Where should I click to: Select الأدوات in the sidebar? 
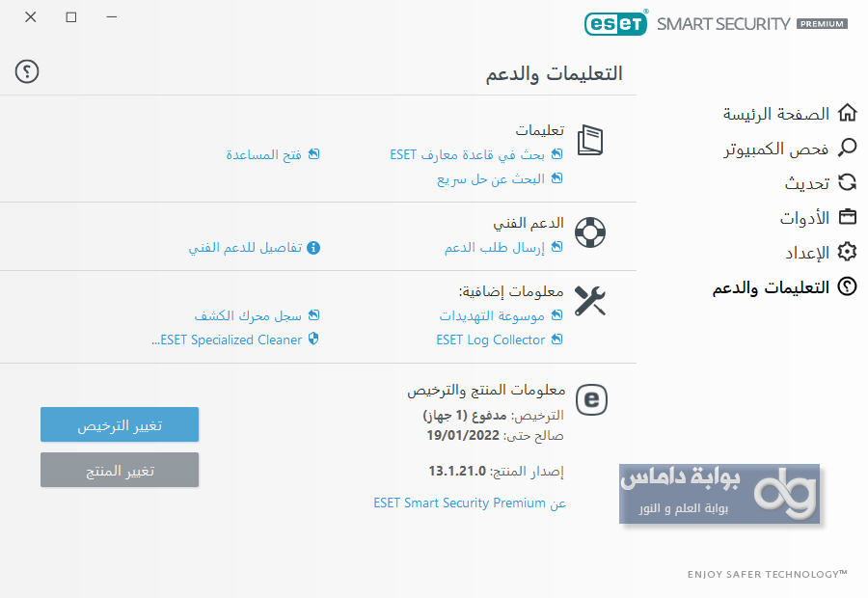tap(804, 218)
